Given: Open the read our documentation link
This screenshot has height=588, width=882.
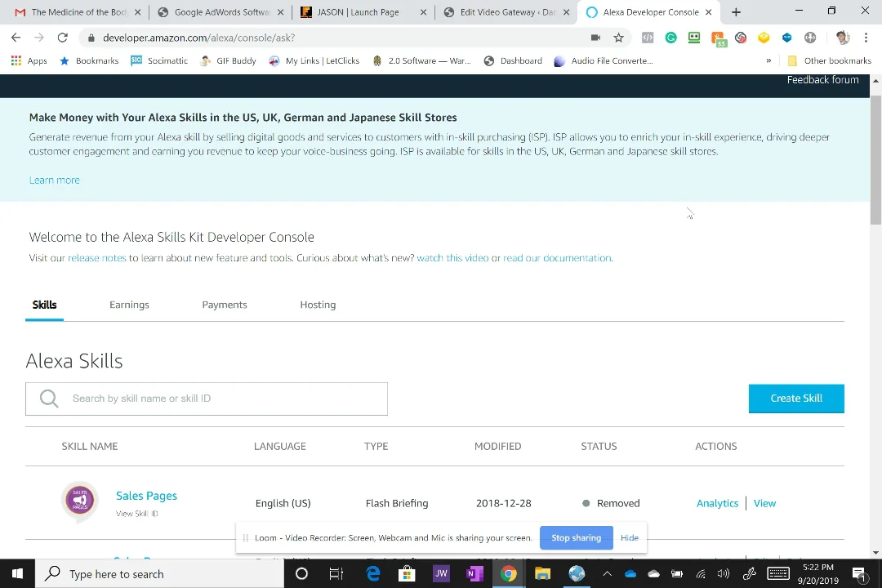Looking at the screenshot, I should [x=557, y=258].
